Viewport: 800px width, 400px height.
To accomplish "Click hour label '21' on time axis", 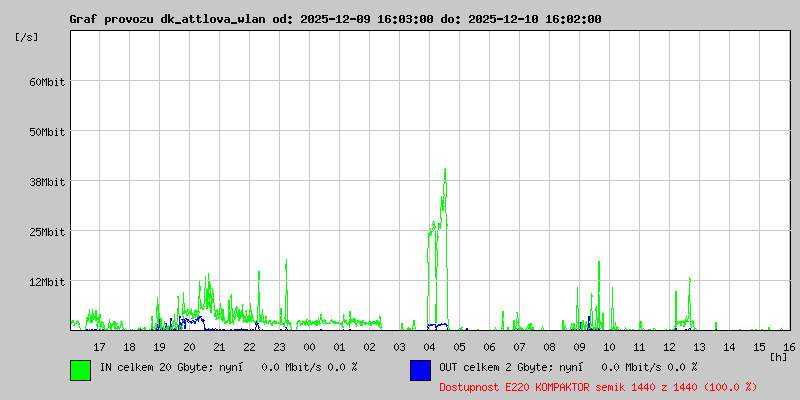I will (x=219, y=347).
